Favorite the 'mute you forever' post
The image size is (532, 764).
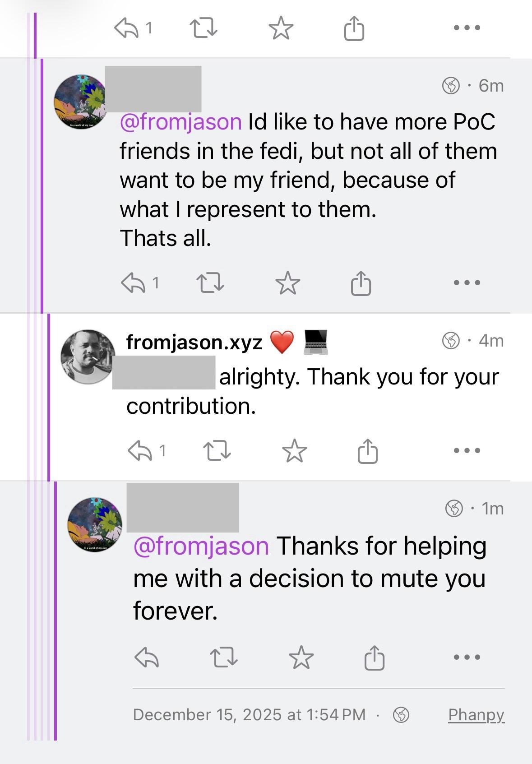tap(301, 657)
